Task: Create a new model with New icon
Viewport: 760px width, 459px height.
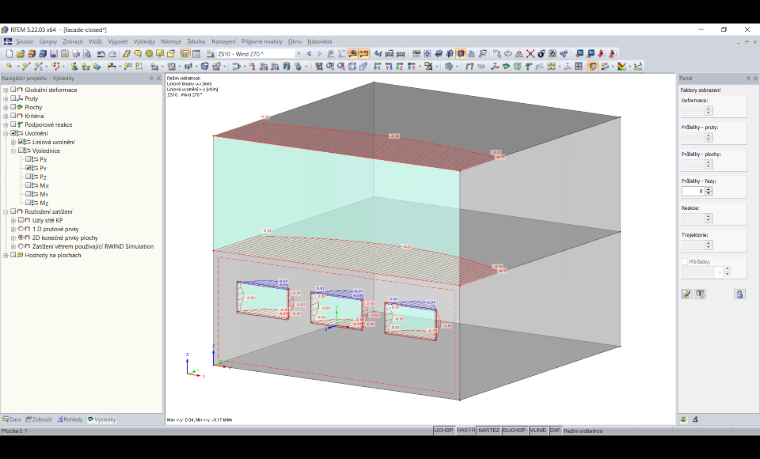Action: pos(9,54)
